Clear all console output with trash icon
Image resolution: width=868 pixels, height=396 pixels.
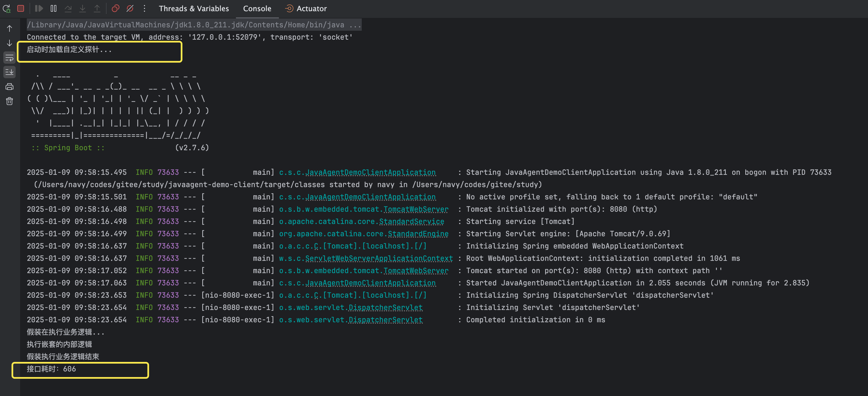(x=9, y=101)
